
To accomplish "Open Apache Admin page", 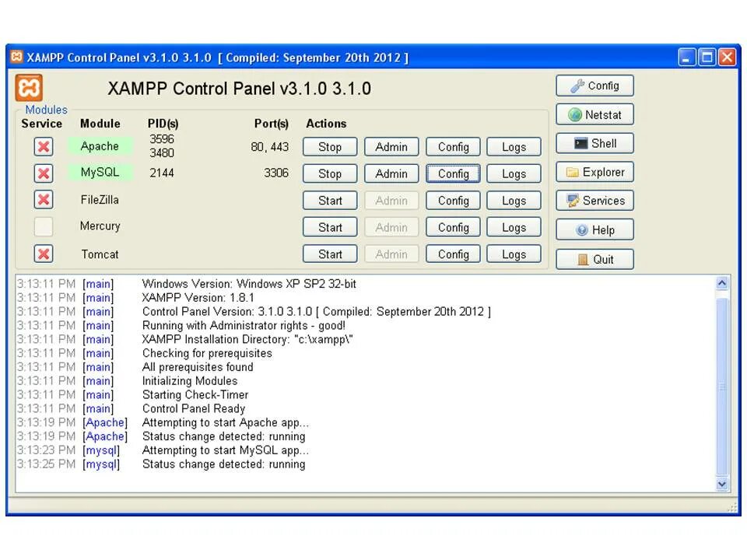I will coord(391,147).
